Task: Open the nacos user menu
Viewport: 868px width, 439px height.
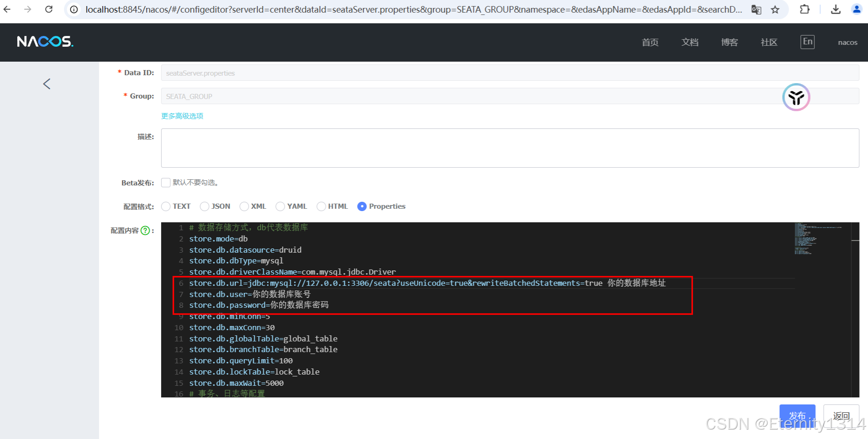Action: pos(847,42)
